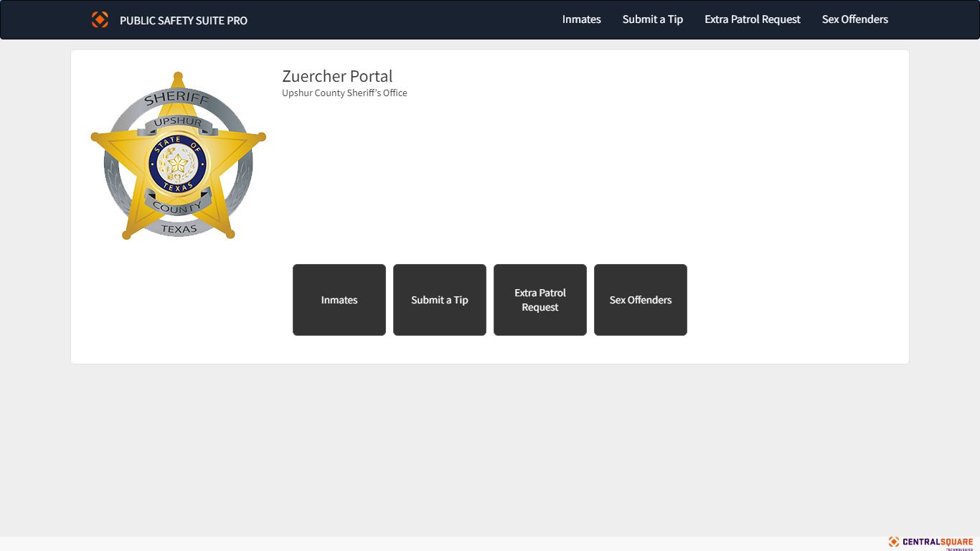Screen dimensions: 980x551
Task: Go to Sex Offenders in the top navigation
Action: pos(855,19)
